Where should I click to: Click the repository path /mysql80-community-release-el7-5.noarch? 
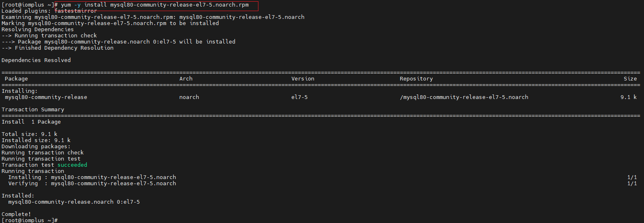pos(464,97)
